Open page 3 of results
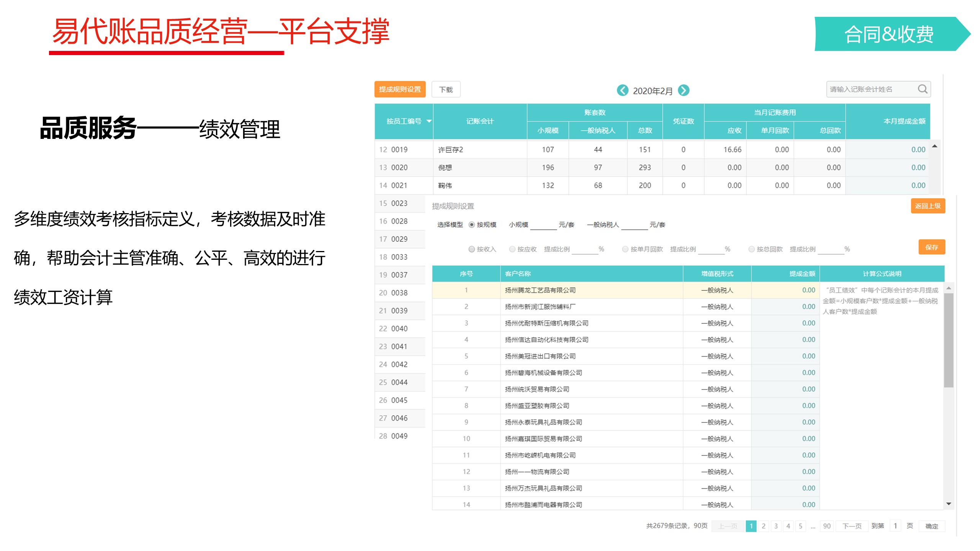This screenshot has width=980, height=551. [x=776, y=526]
